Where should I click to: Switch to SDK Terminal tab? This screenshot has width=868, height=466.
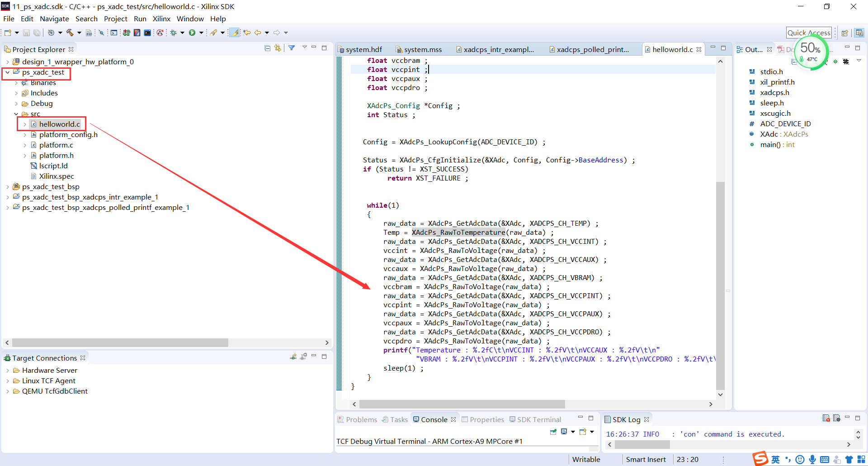[535, 419]
